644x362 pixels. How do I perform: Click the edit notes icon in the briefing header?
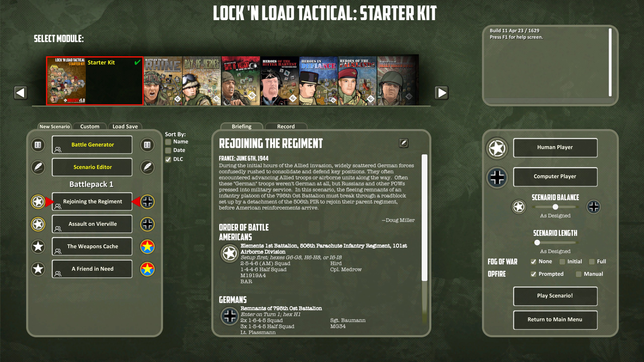click(404, 143)
